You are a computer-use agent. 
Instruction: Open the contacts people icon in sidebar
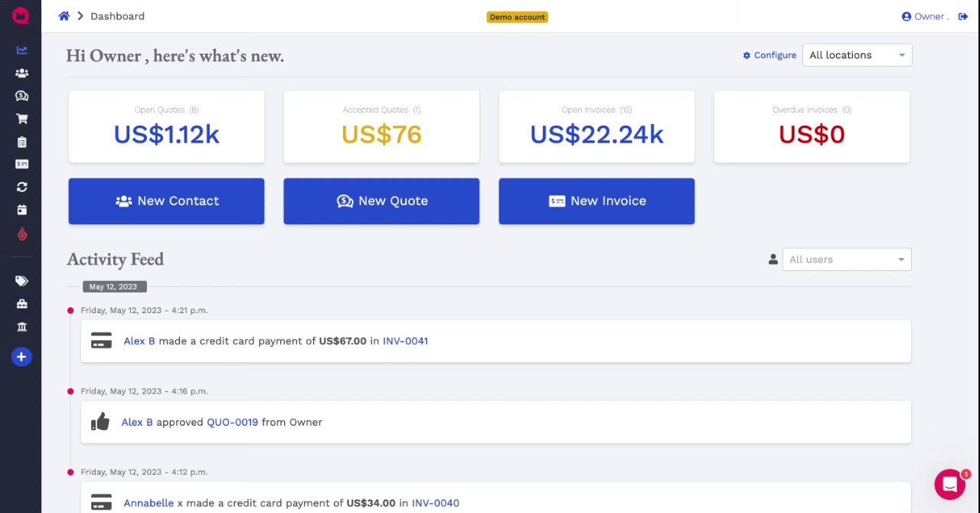(x=21, y=74)
